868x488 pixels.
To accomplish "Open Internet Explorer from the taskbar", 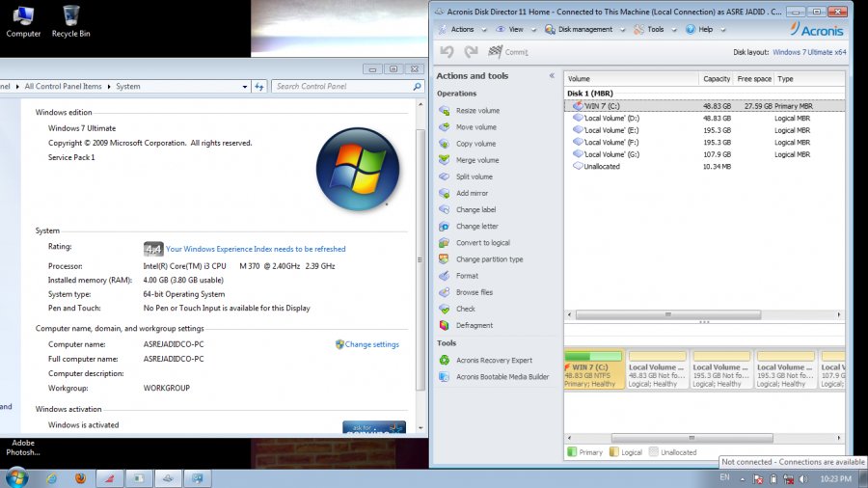I will 52,478.
